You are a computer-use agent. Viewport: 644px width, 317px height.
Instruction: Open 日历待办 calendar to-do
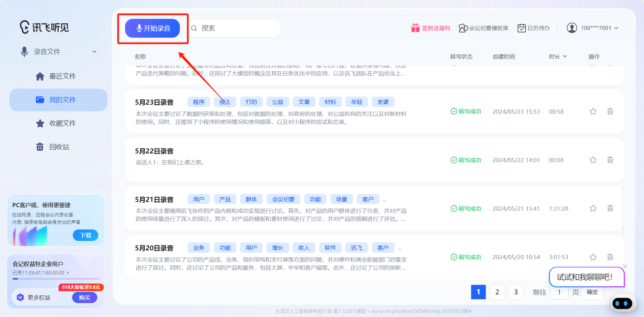[x=534, y=28]
